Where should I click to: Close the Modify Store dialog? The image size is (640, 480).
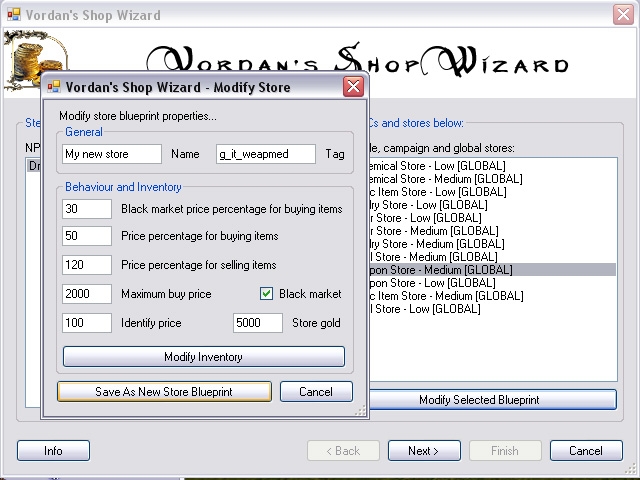pyautogui.click(x=353, y=87)
